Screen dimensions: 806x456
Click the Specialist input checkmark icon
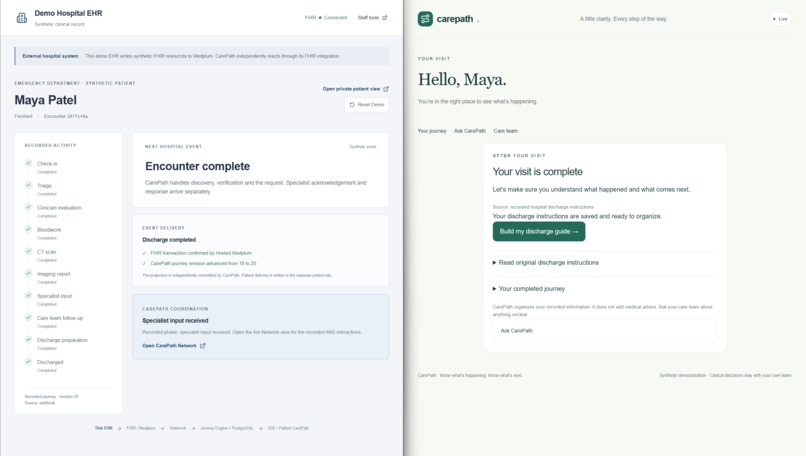(x=28, y=296)
